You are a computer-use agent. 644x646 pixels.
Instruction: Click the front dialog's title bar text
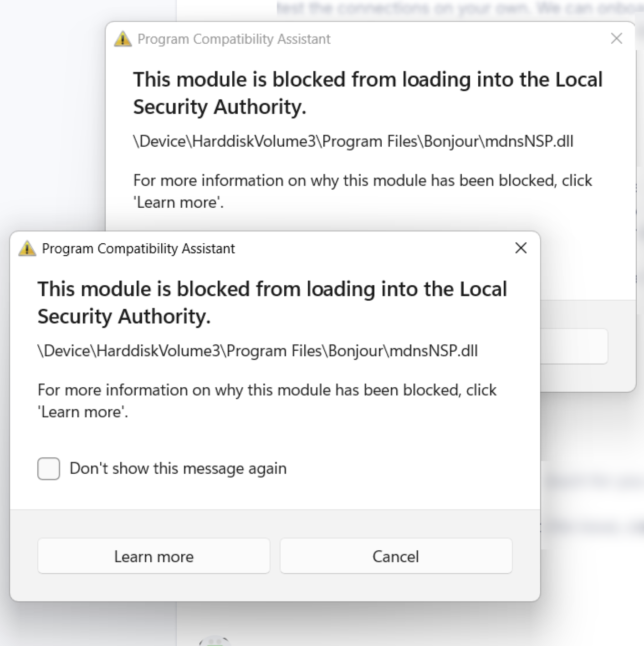(138, 249)
